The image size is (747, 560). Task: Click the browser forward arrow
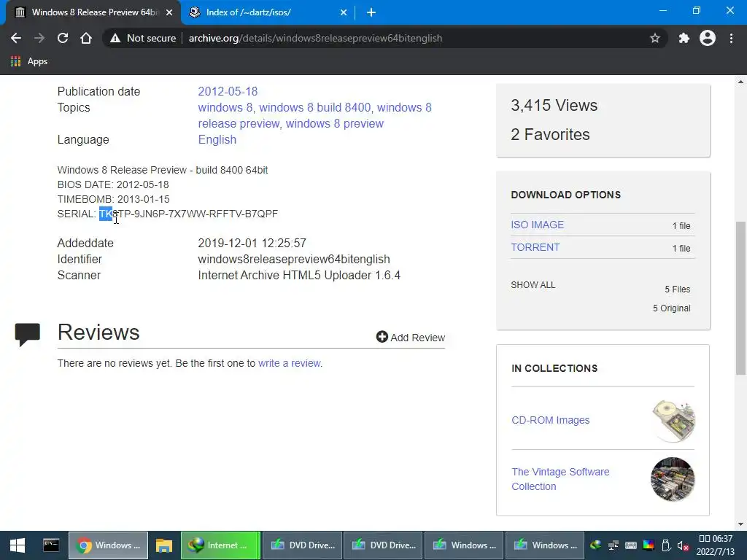coord(39,38)
